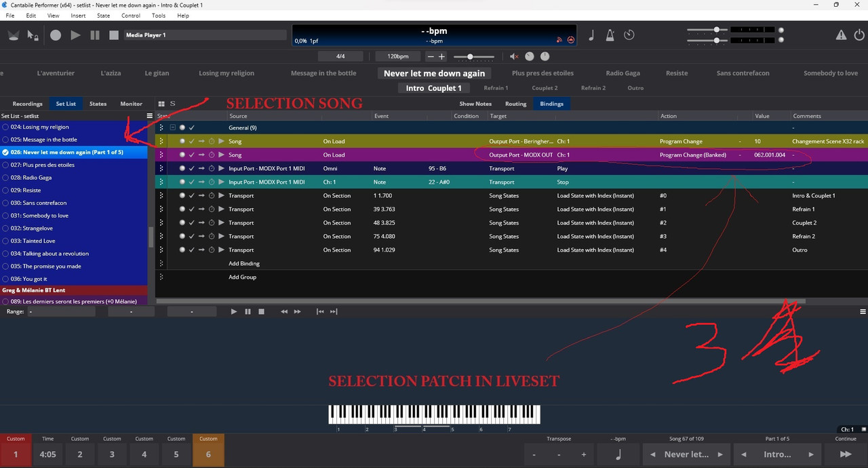The height and width of the screenshot is (468, 868).
Task: Click the pause button in the top transport
Action: pyautogui.click(x=95, y=35)
